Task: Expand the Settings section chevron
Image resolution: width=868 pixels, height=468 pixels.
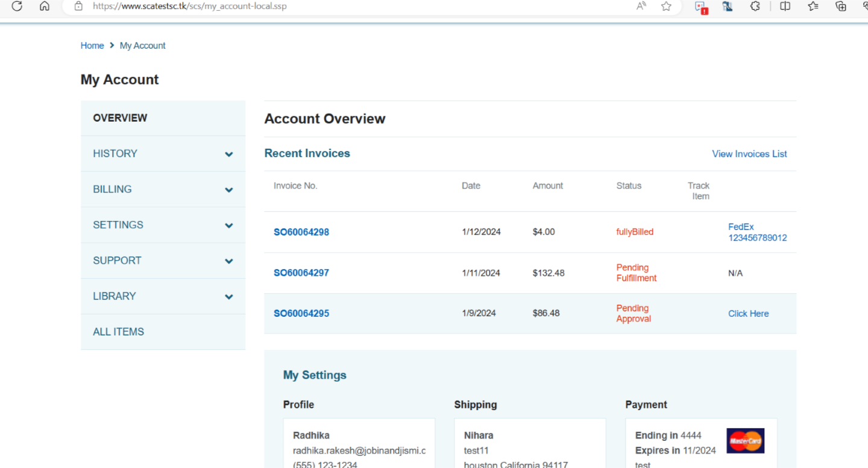Action: click(x=229, y=225)
